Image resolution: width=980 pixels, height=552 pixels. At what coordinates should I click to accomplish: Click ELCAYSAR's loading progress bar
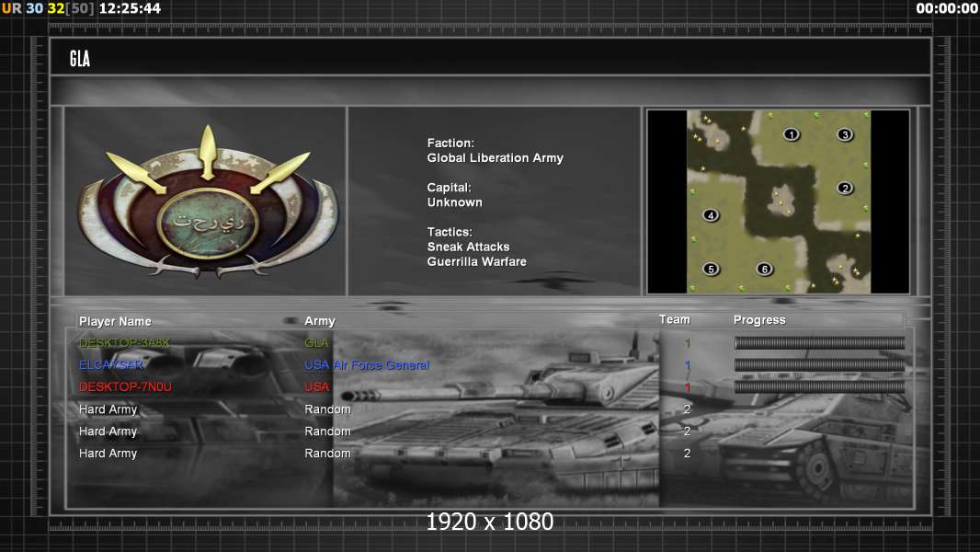pyautogui.click(x=819, y=364)
